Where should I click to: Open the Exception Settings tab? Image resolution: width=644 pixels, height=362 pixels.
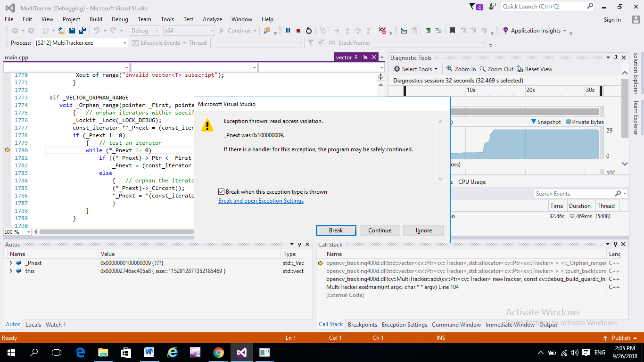pos(404,324)
